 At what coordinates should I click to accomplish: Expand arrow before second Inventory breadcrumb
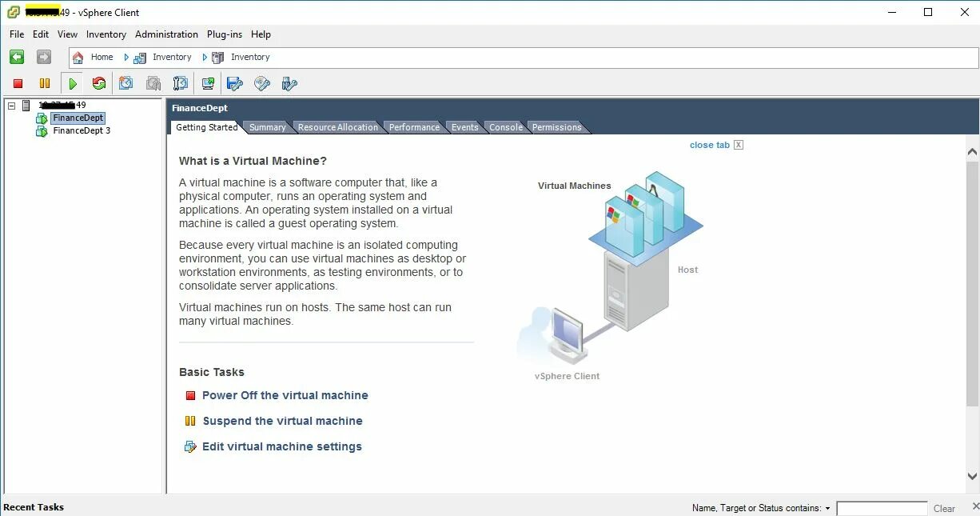point(205,58)
